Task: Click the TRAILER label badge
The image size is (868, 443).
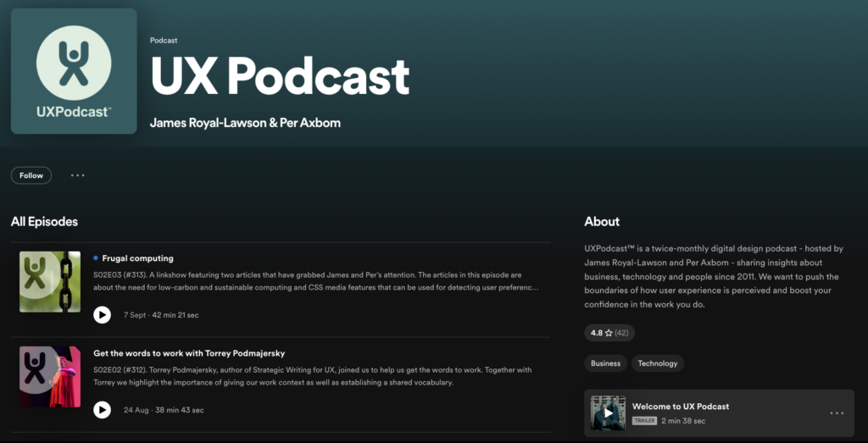Action: coord(644,421)
